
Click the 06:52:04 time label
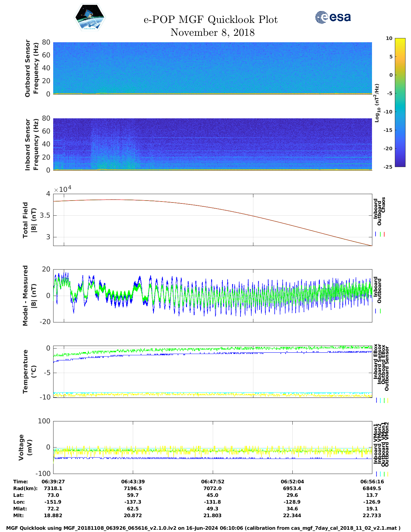(292, 482)
